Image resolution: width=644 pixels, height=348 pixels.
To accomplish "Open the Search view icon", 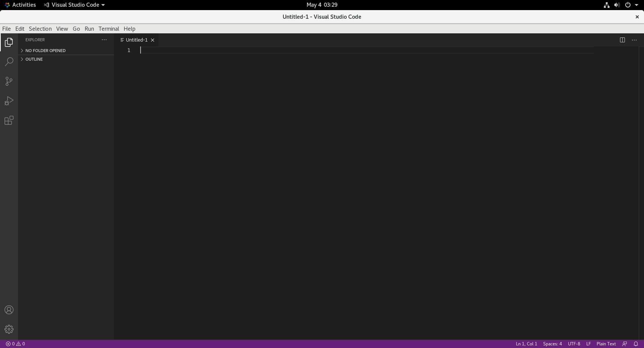I will (x=9, y=62).
